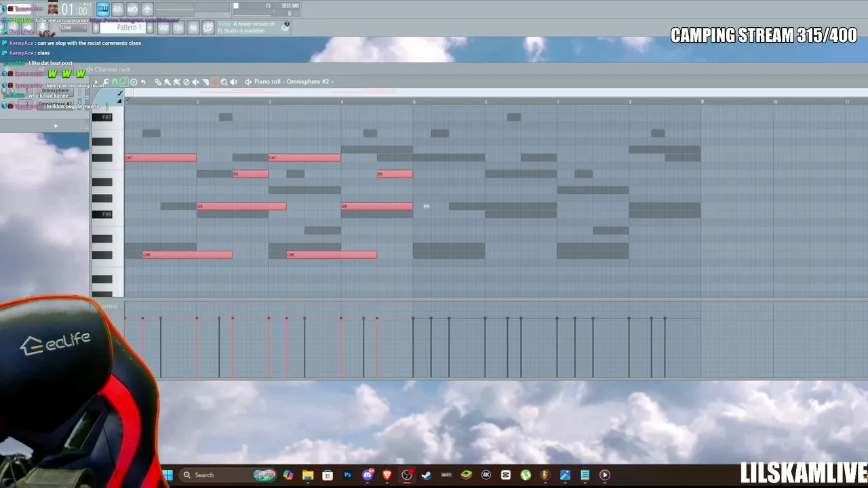Screen dimensions: 868x488
Task: Select the Slice tool in piano roll
Action: coord(205,82)
